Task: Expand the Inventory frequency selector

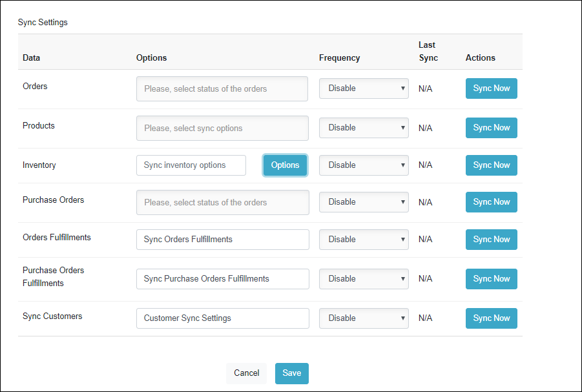Action: pyautogui.click(x=363, y=165)
